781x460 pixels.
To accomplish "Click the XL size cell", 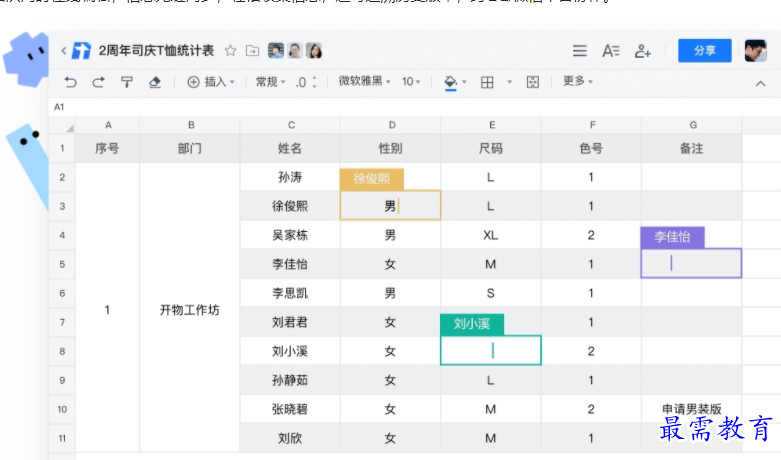I will [x=491, y=235].
